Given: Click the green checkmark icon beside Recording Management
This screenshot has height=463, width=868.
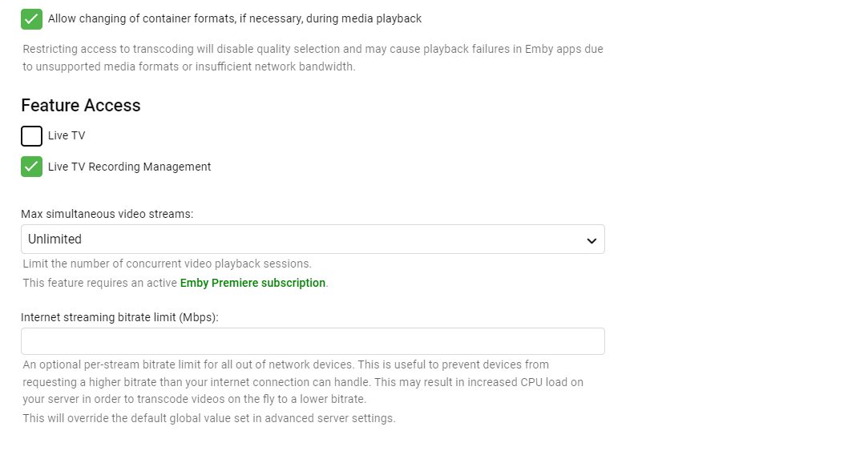Looking at the screenshot, I should pyautogui.click(x=31, y=167).
